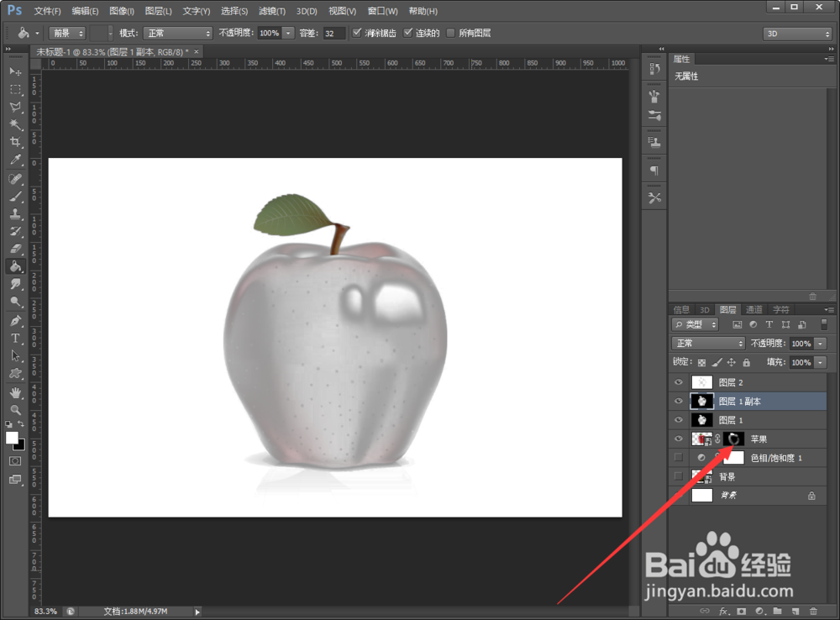Toggle the 消除锯齿 anti-alias checkbox
Image resolution: width=840 pixels, height=620 pixels.
click(357, 33)
